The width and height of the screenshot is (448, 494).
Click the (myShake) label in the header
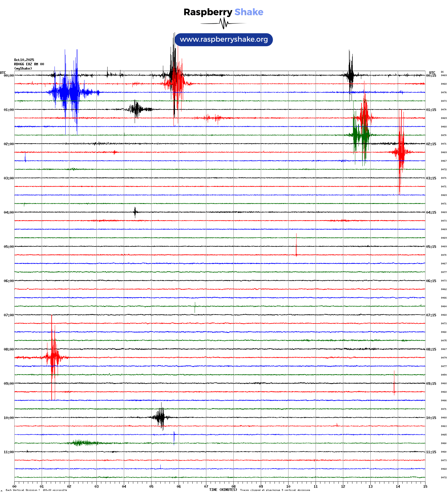click(23, 68)
